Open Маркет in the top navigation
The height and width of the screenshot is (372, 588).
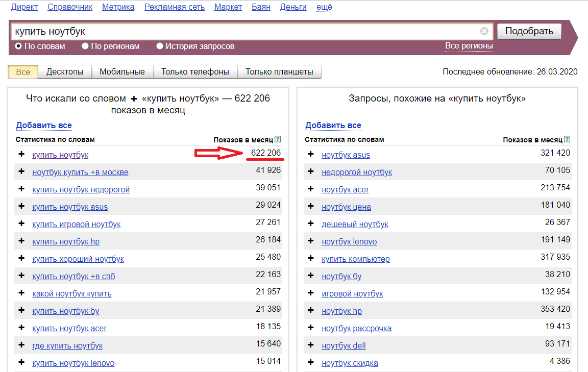[228, 7]
